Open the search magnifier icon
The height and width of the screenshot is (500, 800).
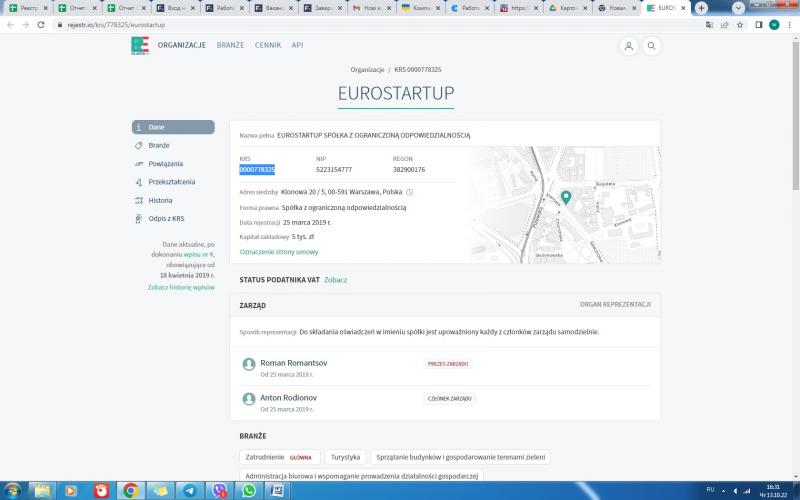[x=652, y=46]
